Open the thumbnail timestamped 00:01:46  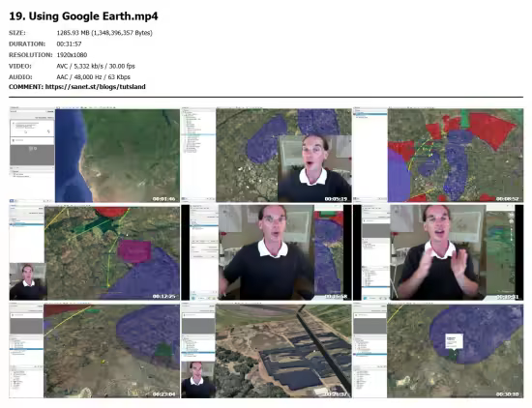pyautogui.click(x=95, y=155)
